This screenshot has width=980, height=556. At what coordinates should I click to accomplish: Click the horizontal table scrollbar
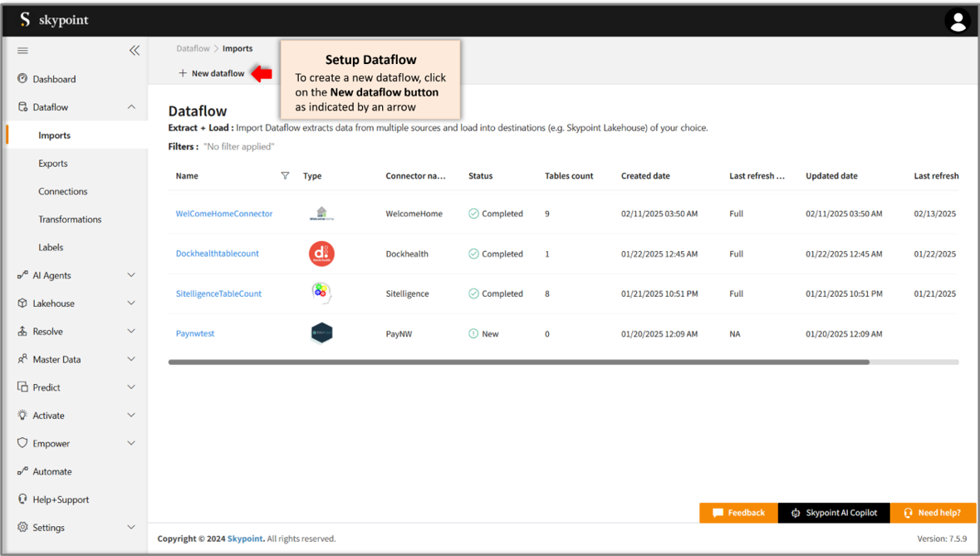click(518, 362)
